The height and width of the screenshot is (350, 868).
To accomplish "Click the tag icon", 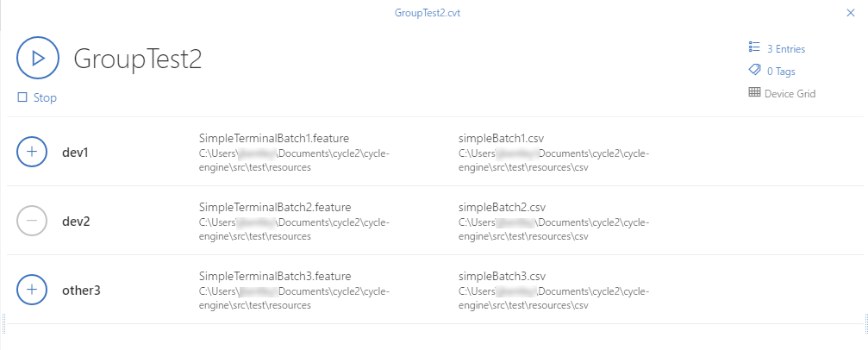I will pos(754,71).
